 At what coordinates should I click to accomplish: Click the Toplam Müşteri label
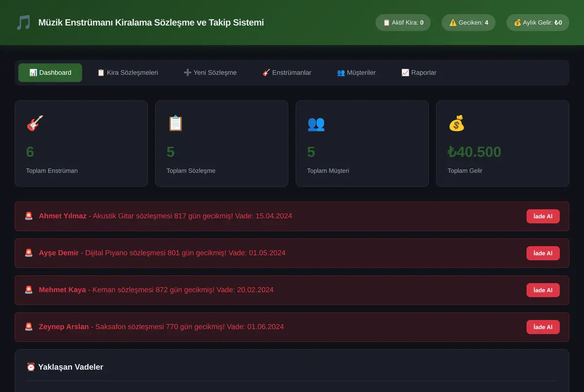click(x=328, y=171)
